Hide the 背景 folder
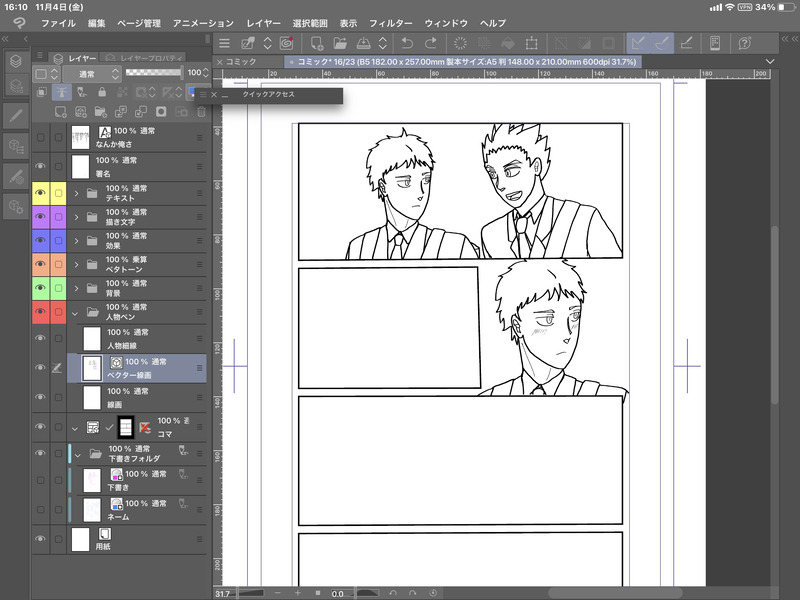 (40, 288)
